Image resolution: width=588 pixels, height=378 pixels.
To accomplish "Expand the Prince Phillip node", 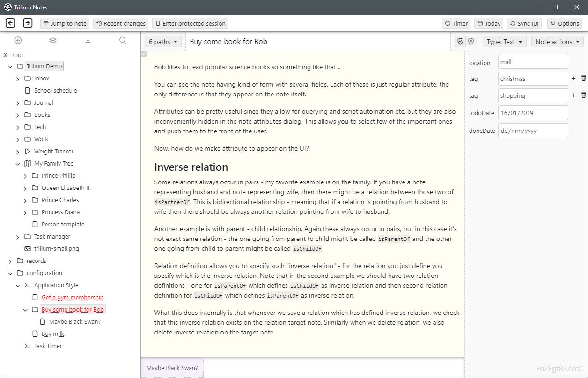I will [25, 176].
